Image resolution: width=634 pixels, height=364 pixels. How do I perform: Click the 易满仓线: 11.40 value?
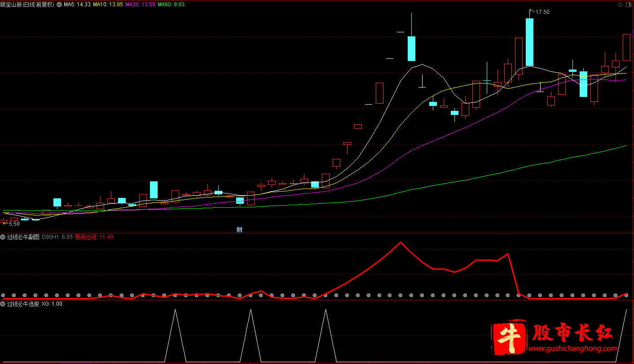[94, 237]
